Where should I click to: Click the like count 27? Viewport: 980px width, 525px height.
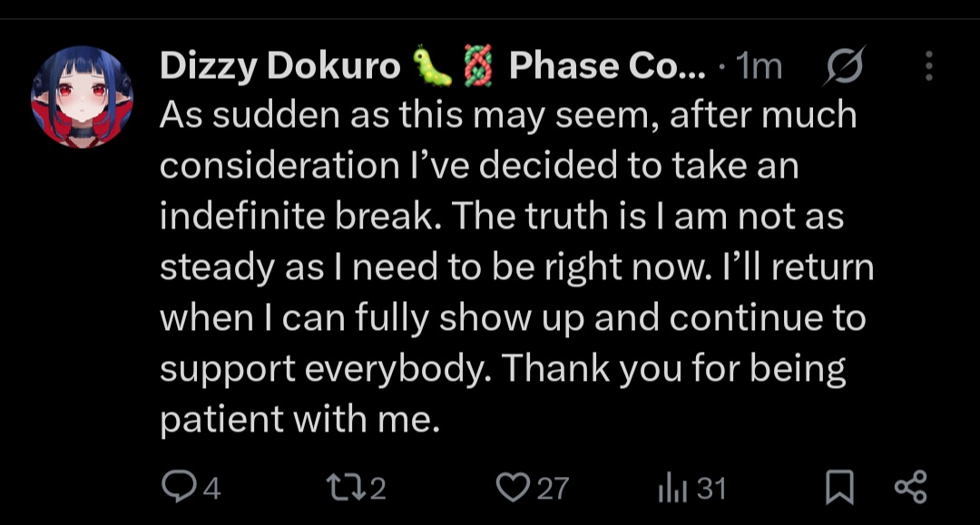coord(553,488)
